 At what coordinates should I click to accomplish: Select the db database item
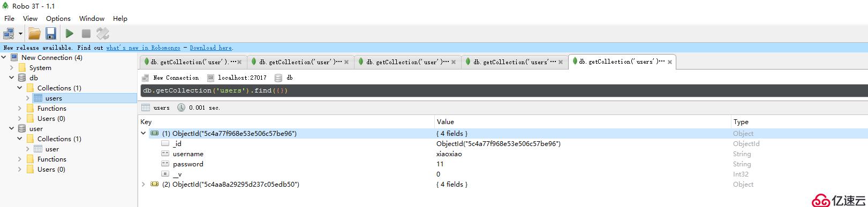point(34,78)
